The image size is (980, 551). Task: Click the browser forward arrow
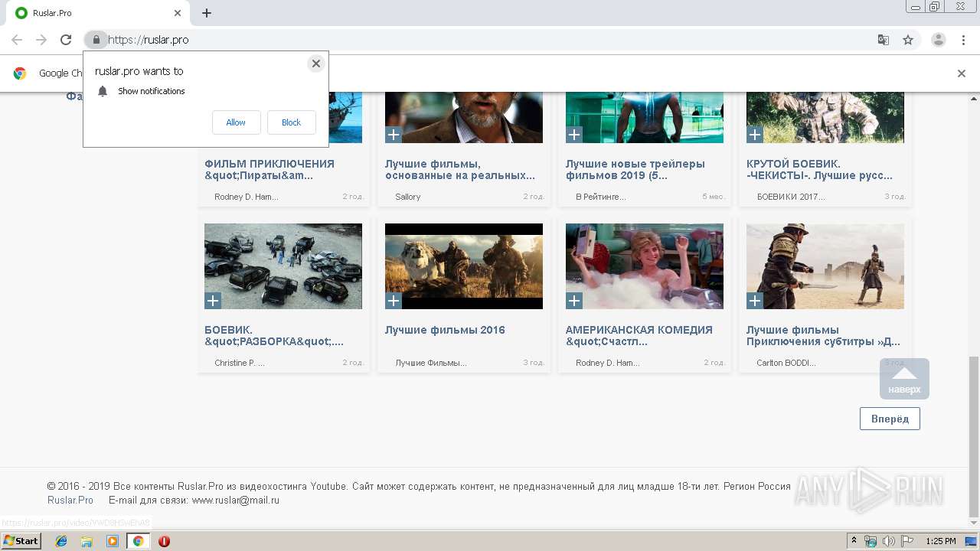click(x=41, y=40)
